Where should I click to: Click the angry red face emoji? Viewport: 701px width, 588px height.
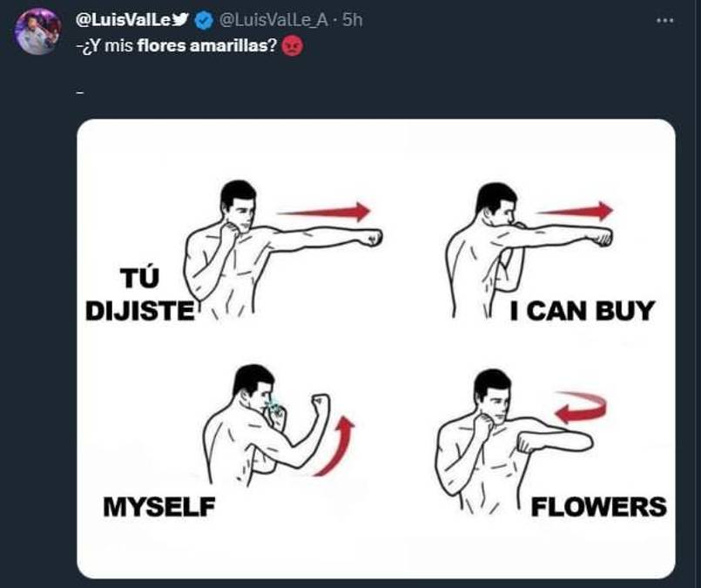click(293, 48)
